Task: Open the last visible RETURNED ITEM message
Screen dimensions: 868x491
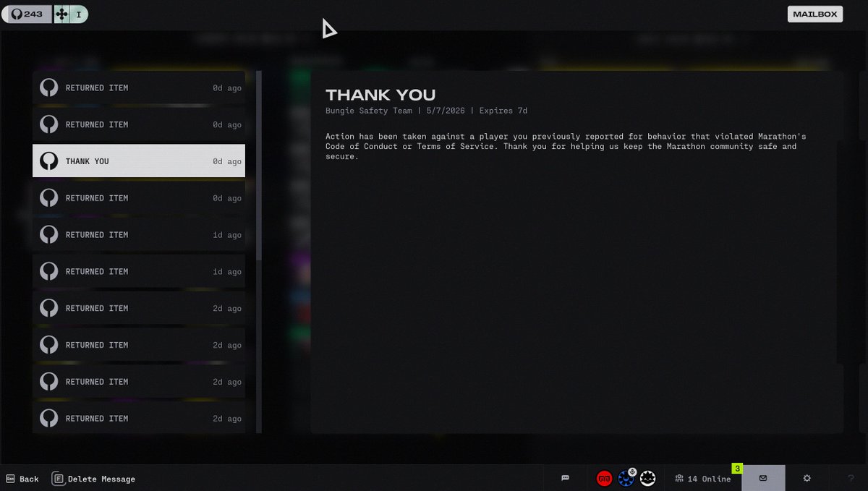Action: click(x=139, y=418)
